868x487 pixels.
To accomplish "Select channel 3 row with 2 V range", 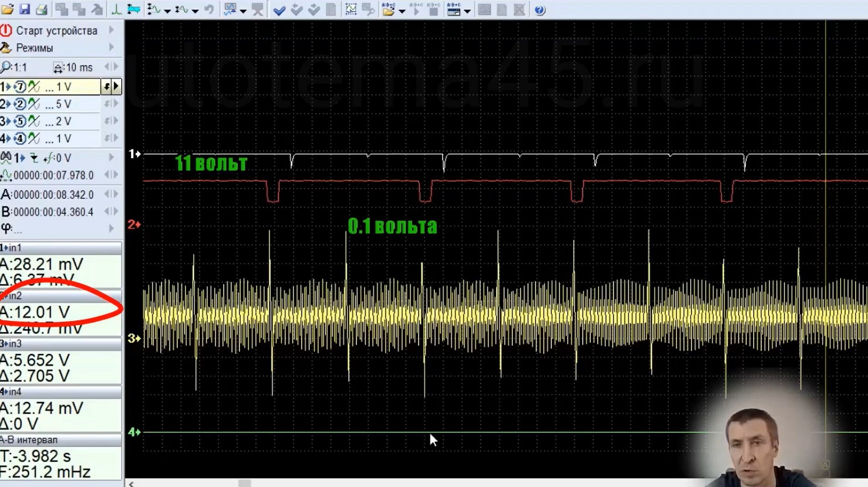I will pyautogui.click(x=50, y=121).
